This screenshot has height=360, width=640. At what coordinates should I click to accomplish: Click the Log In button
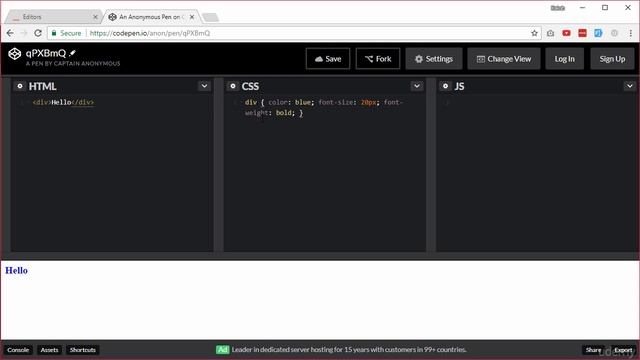(564, 59)
